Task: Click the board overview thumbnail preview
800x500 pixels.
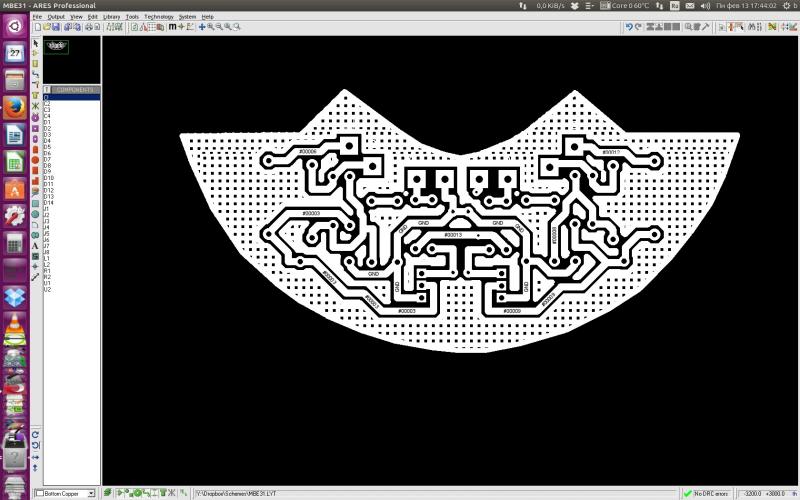Action: point(57,47)
